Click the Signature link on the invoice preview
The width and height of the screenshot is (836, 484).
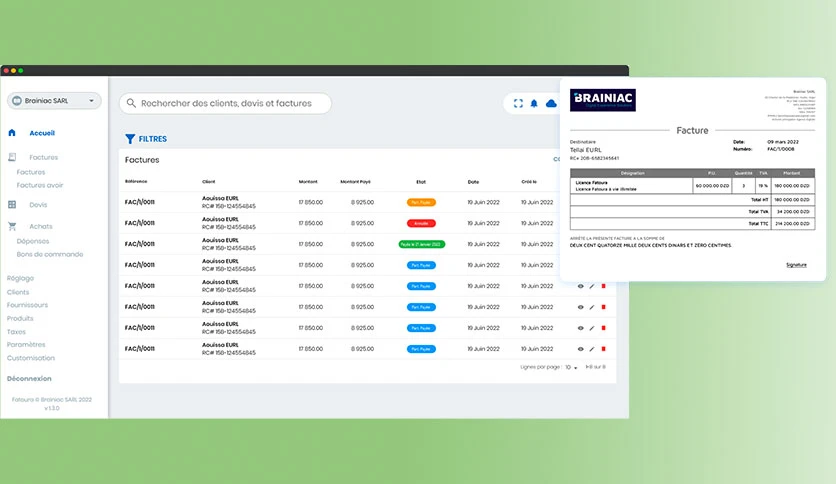click(x=796, y=265)
